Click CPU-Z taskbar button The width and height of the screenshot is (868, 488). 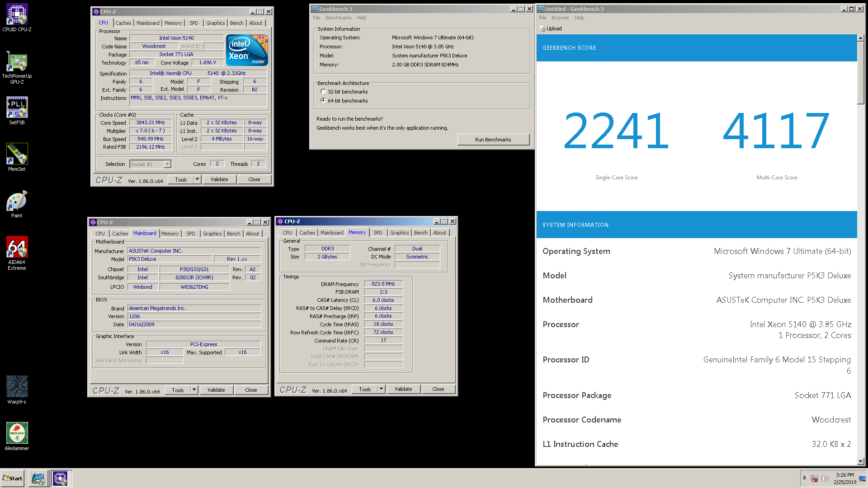coord(60,478)
